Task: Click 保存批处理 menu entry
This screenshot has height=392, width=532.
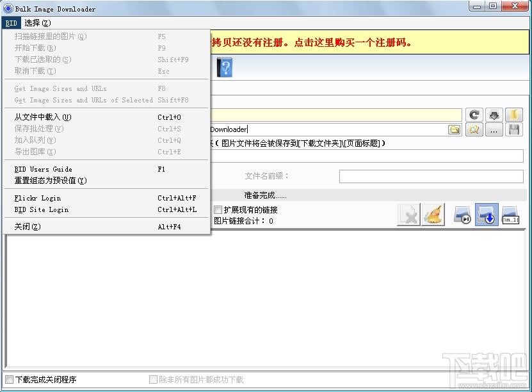Action: [107, 129]
